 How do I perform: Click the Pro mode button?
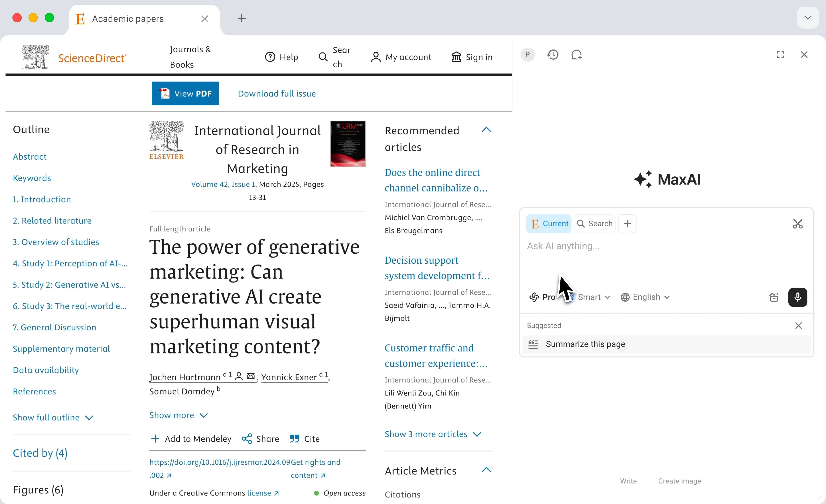542,297
